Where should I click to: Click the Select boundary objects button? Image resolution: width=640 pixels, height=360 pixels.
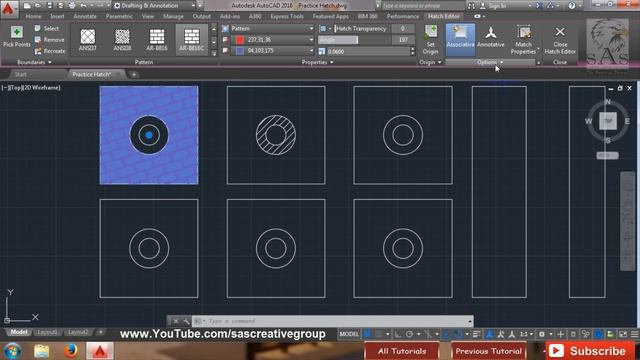[x=47, y=29]
